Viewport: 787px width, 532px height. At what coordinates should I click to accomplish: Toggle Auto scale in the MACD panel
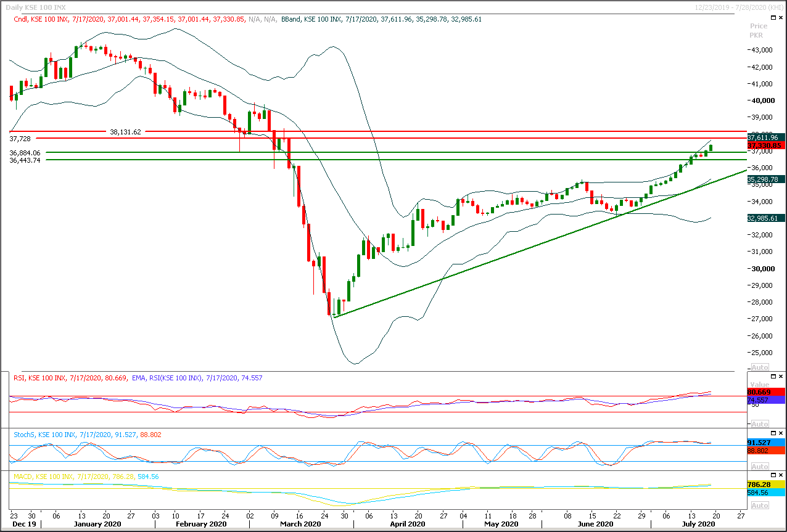(760, 505)
